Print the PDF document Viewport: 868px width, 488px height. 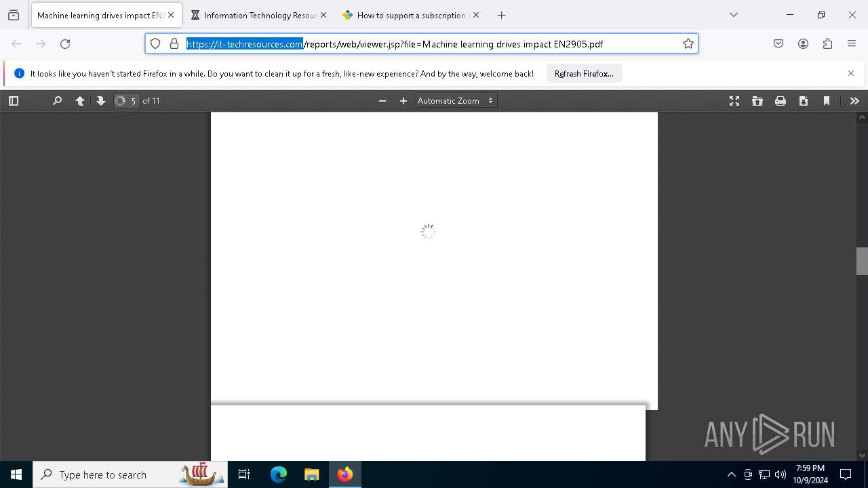[x=781, y=101]
